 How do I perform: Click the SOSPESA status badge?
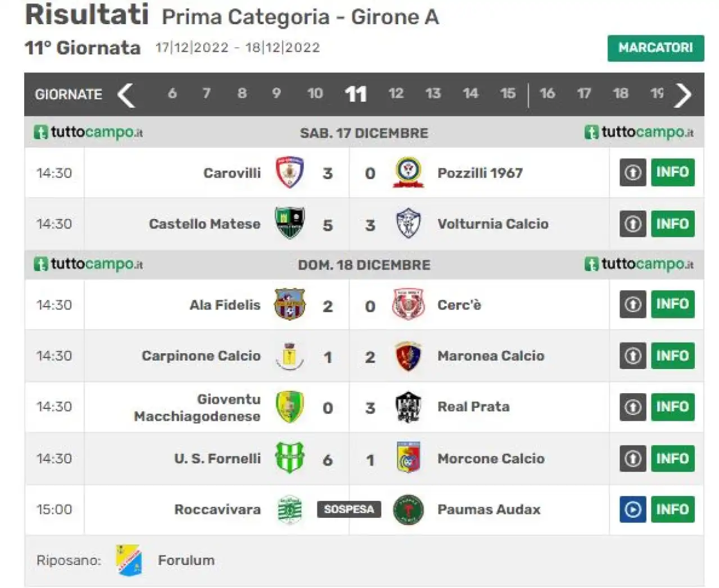coord(349,509)
